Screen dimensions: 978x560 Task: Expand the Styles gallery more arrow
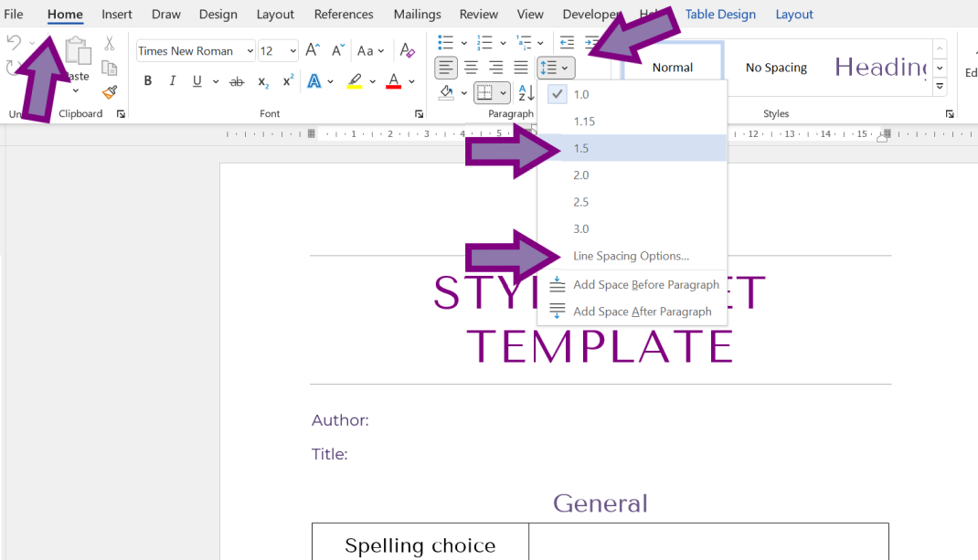pyautogui.click(x=940, y=88)
